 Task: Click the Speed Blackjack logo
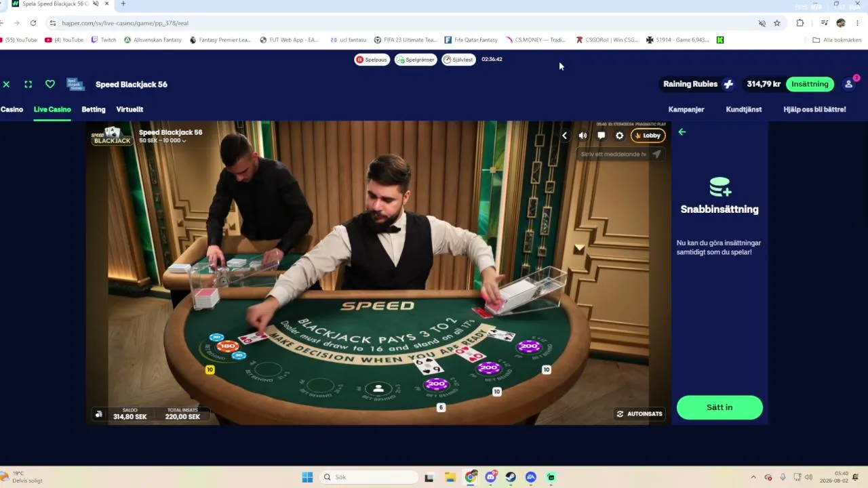(x=112, y=136)
